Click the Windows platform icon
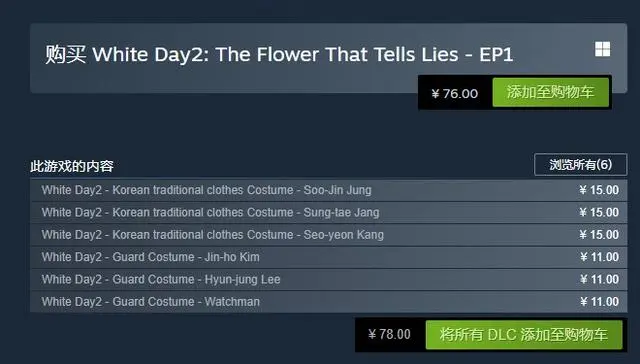 pos(602,49)
